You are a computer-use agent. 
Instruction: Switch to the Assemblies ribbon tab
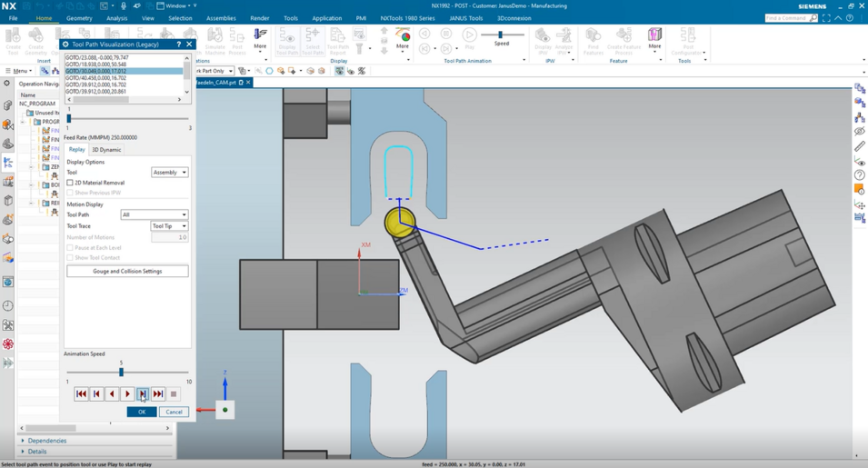tap(221, 18)
